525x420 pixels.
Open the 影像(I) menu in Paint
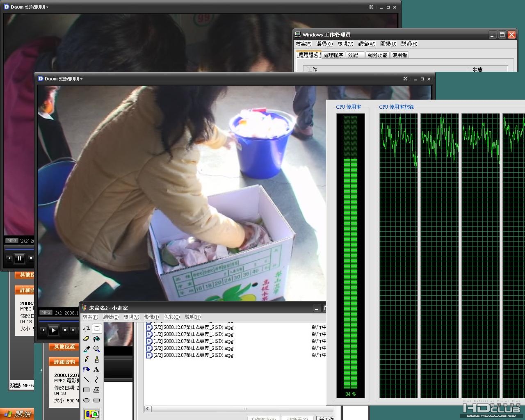coord(151,317)
